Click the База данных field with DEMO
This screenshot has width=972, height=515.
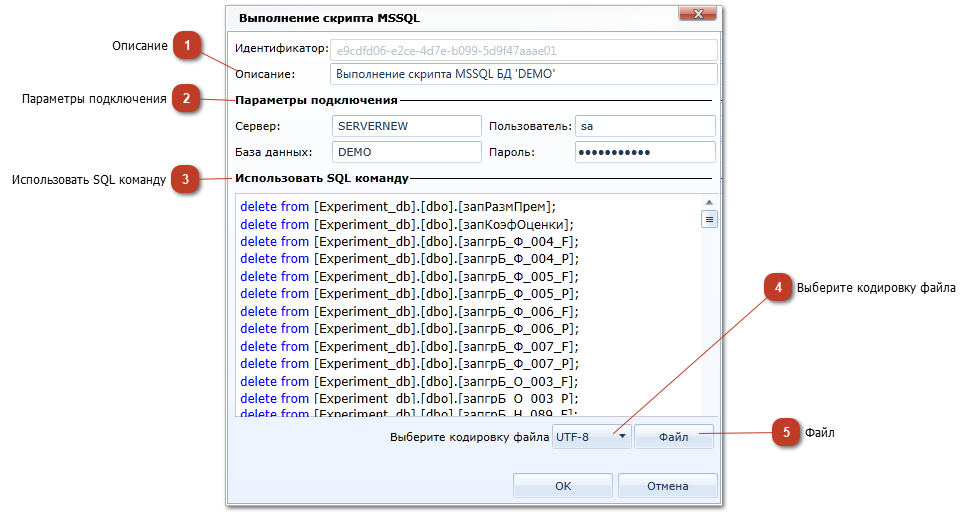[x=407, y=152]
